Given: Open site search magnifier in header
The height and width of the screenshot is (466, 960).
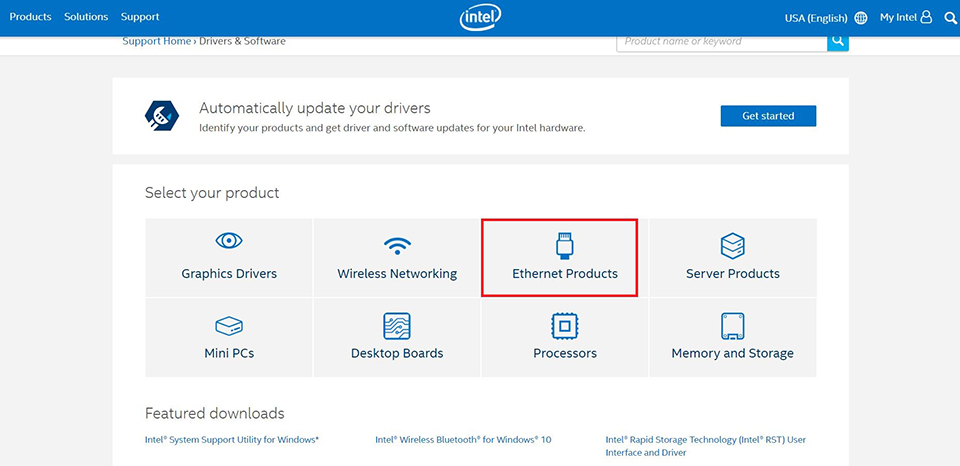Looking at the screenshot, I should [950, 18].
